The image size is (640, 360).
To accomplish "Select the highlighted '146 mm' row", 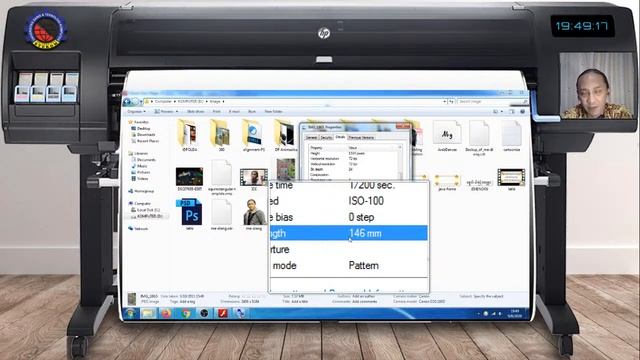I will point(349,233).
